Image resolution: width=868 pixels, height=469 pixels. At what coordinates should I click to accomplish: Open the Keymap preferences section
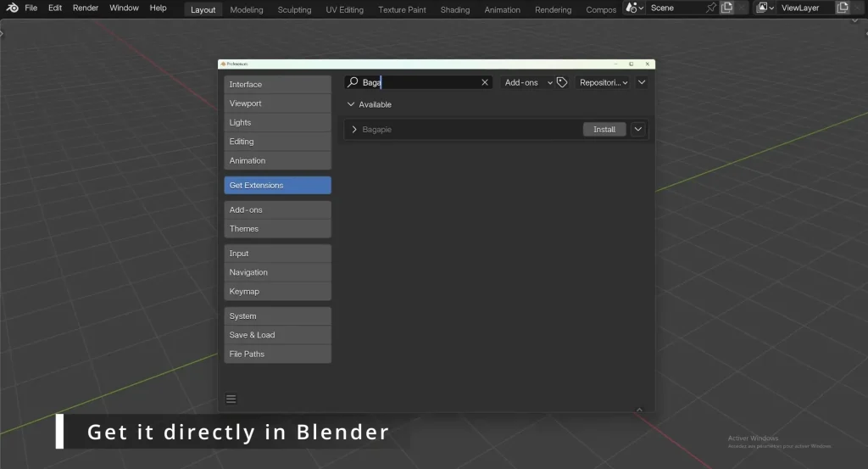[x=277, y=292]
